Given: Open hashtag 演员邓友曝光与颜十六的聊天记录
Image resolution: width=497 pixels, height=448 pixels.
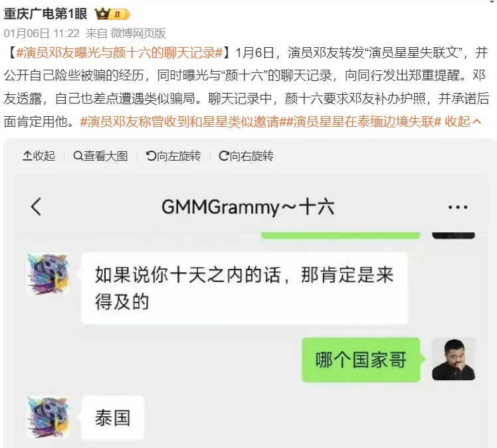Looking at the screenshot, I should tap(119, 52).
